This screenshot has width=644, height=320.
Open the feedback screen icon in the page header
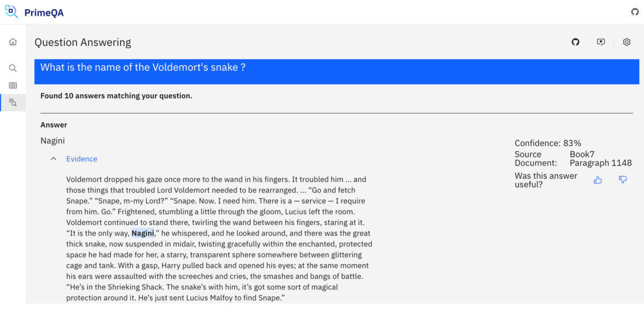coord(601,42)
